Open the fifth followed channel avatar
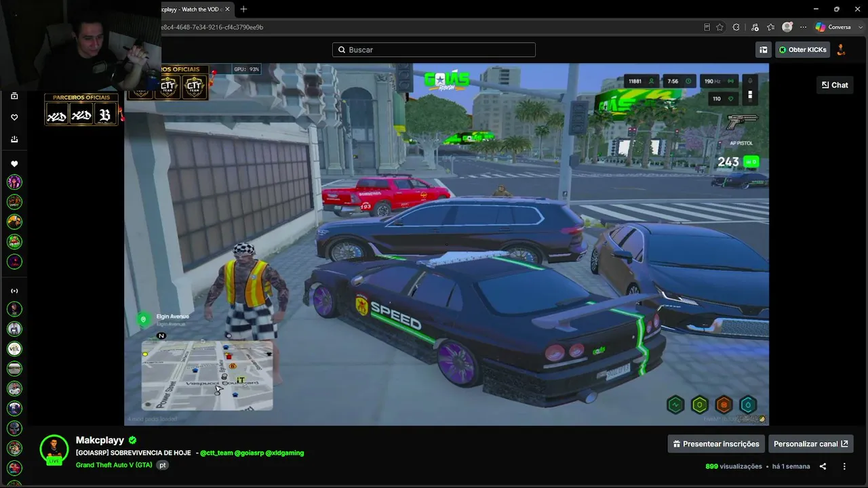Screen dimensions: 868x488 (x=14, y=261)
